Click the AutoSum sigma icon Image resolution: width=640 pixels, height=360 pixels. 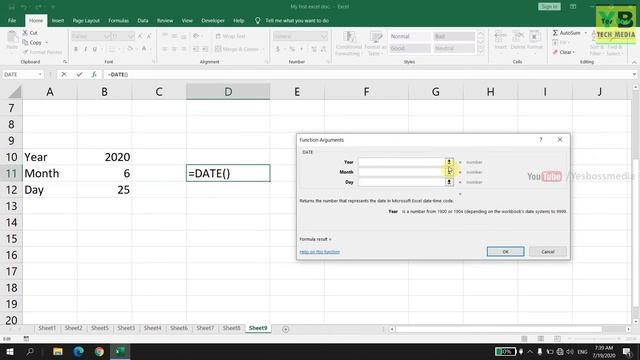click(x=555, y=33)
